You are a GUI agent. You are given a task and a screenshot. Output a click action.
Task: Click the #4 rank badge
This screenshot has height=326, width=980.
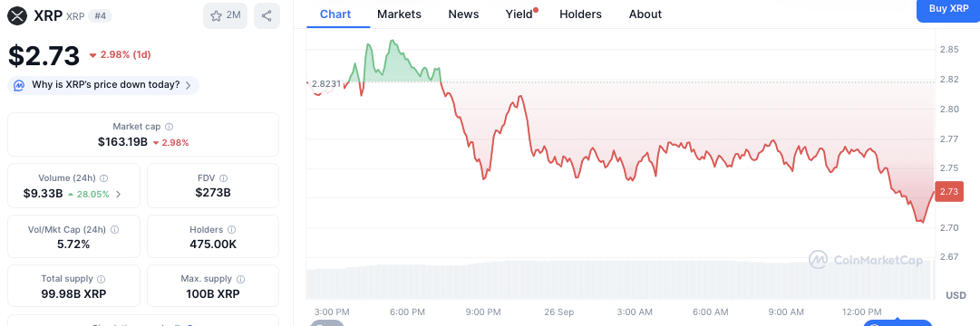[x=100, y=16]
